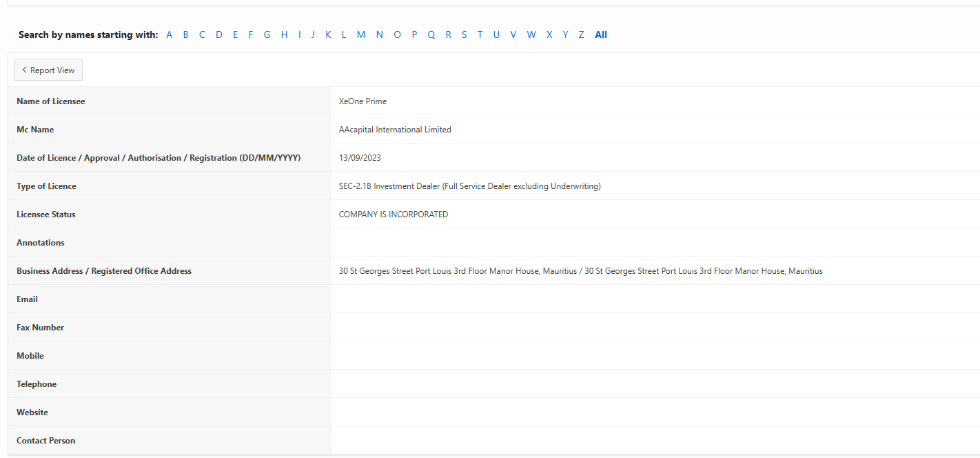Filter names starting with G

[x=267, y=34]
